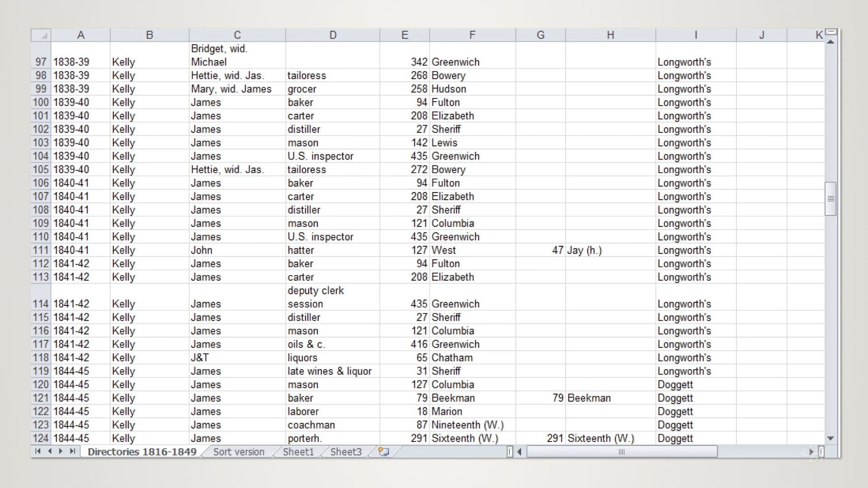
Task: Click the horizontal scrollbar left arrow
Action: [519, 451]
